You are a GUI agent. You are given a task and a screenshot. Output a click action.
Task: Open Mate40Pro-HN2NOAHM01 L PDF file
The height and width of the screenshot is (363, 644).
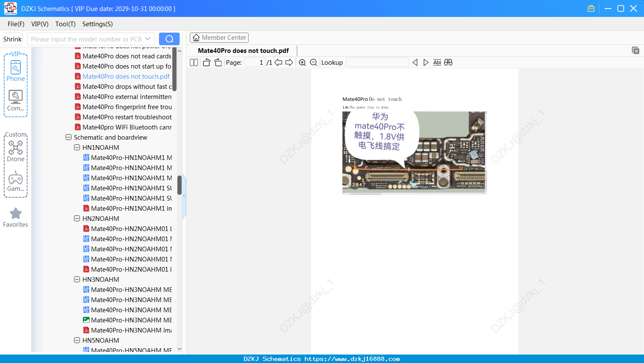coord(127,229)
